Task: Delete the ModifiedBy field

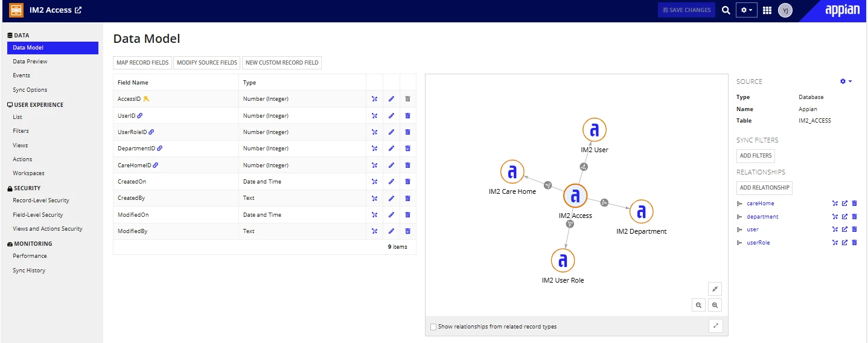Action: pyautogui.click(x=407, y=231)
